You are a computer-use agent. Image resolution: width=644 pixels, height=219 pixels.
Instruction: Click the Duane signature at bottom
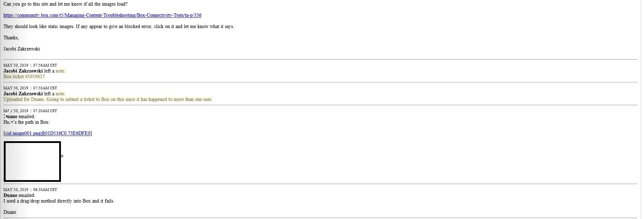pos(10,212)
